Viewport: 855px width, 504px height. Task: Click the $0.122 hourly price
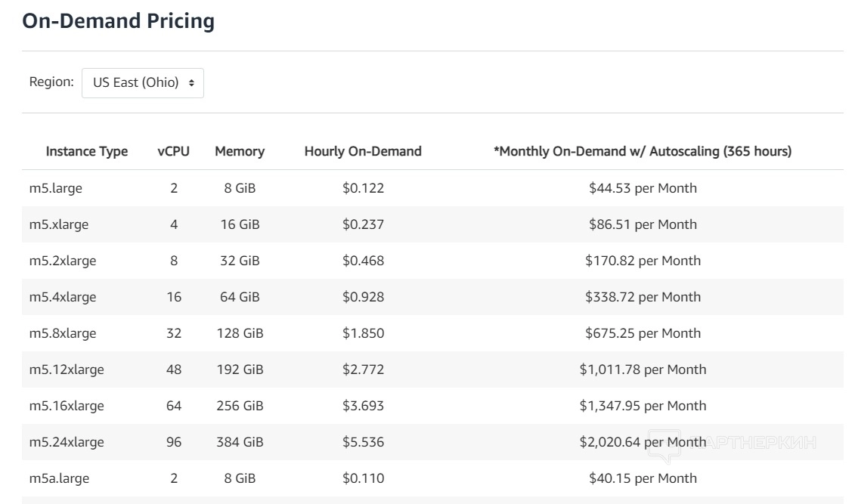click(363, 188)
